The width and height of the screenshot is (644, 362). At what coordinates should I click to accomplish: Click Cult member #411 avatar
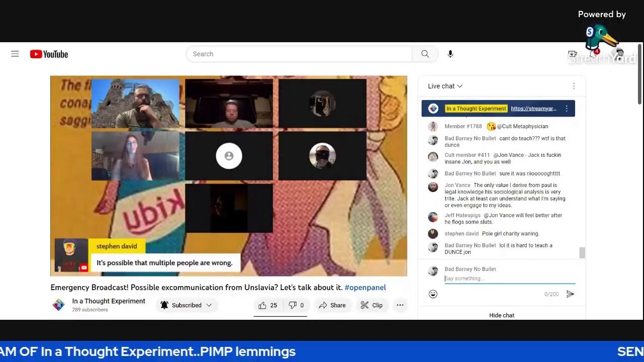pos(433,157)
